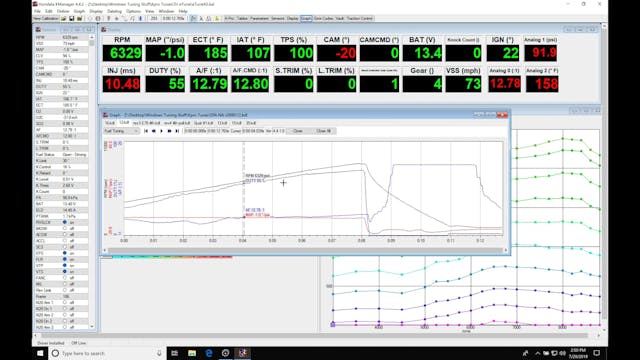Click the Hondata KManager taskbar icon
This screenshot has height=360, width=640.
pos(242,353)
